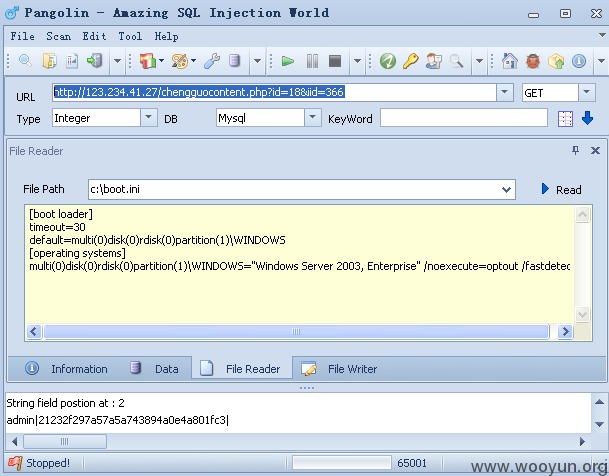Start scan with green play button
Screen dimensions: 609x476
pyautogui.click(x=288, y=61)
